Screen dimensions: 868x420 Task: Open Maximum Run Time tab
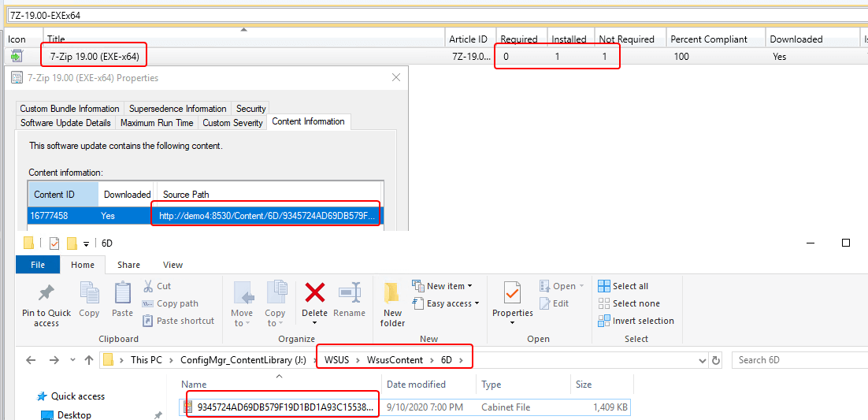pos(158,122)
